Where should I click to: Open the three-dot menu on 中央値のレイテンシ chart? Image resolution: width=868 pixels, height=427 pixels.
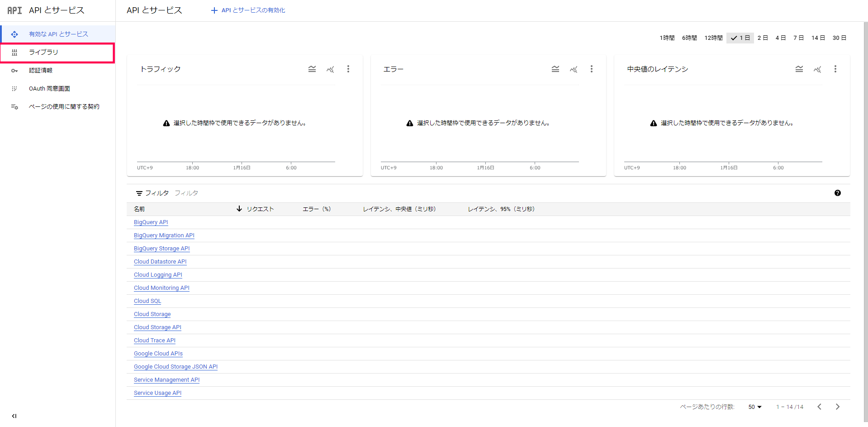835,69
